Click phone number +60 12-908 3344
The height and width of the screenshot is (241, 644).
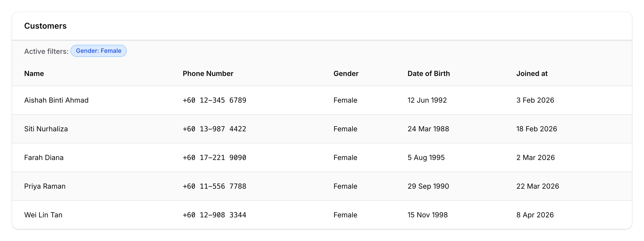click(x=215, y=215)
